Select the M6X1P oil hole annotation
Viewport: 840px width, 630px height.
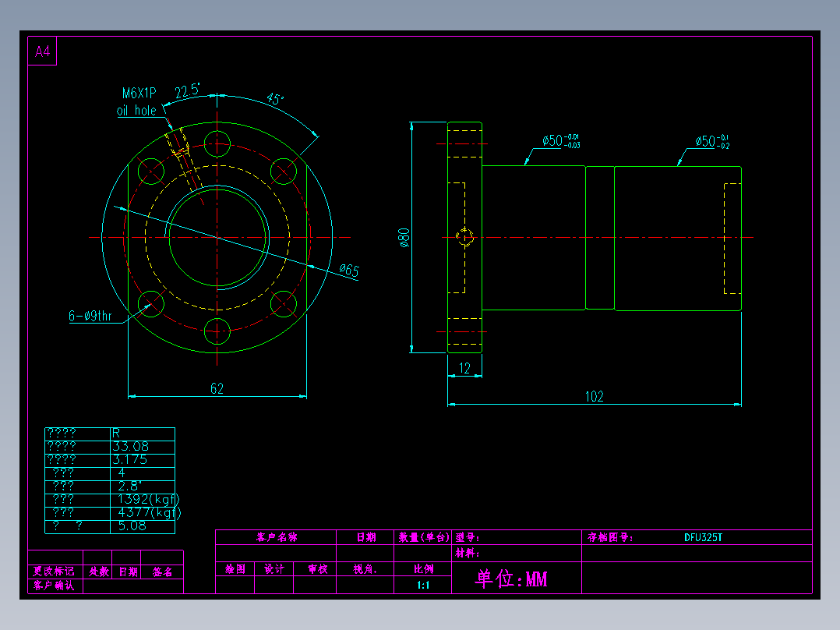(138, 102)
